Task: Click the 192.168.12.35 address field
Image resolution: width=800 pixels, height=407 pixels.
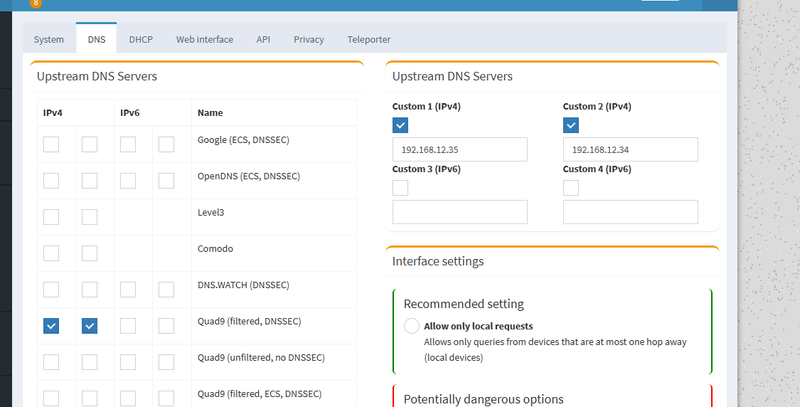Action: (459, 150)
